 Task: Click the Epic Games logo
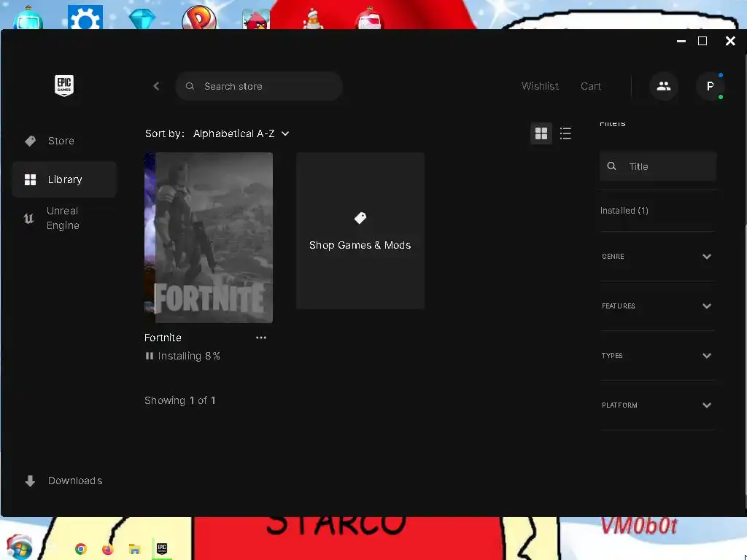(x=64, y=86)
